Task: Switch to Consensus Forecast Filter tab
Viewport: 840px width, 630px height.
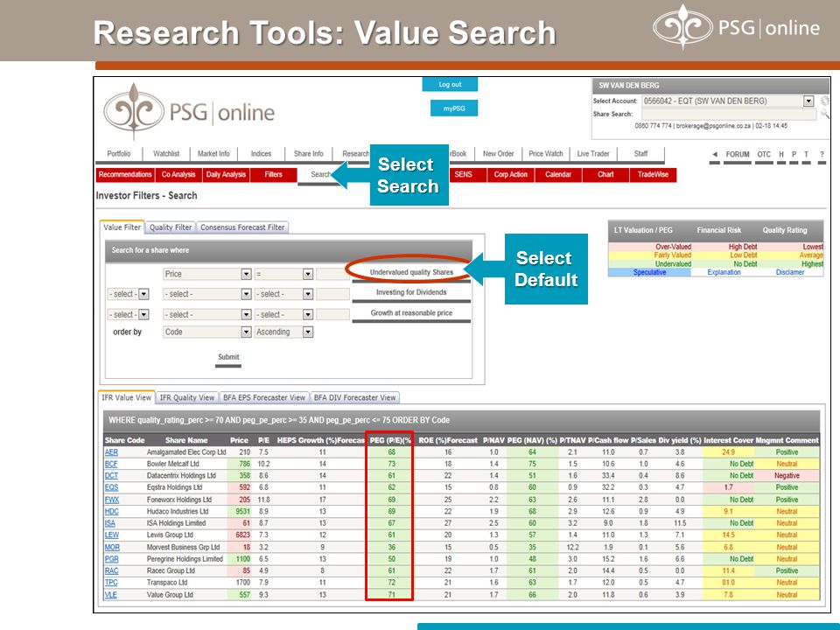Action: pyautogui.click(x=242, y=227)
